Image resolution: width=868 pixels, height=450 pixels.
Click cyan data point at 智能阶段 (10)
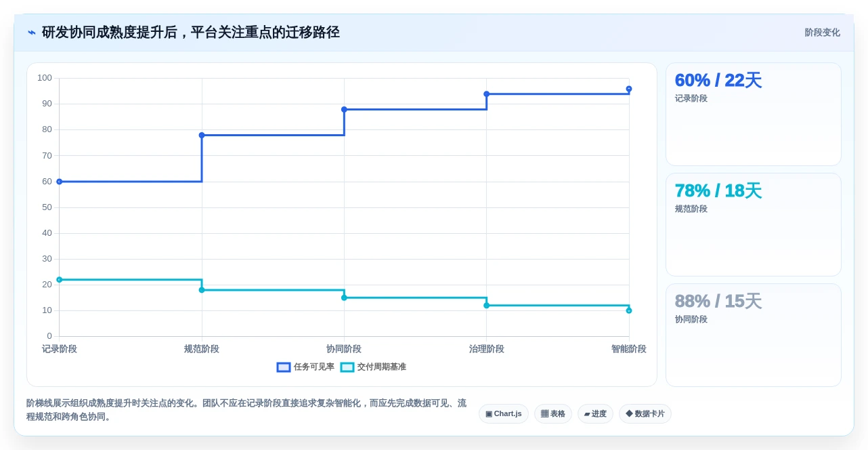pos(629,310)
